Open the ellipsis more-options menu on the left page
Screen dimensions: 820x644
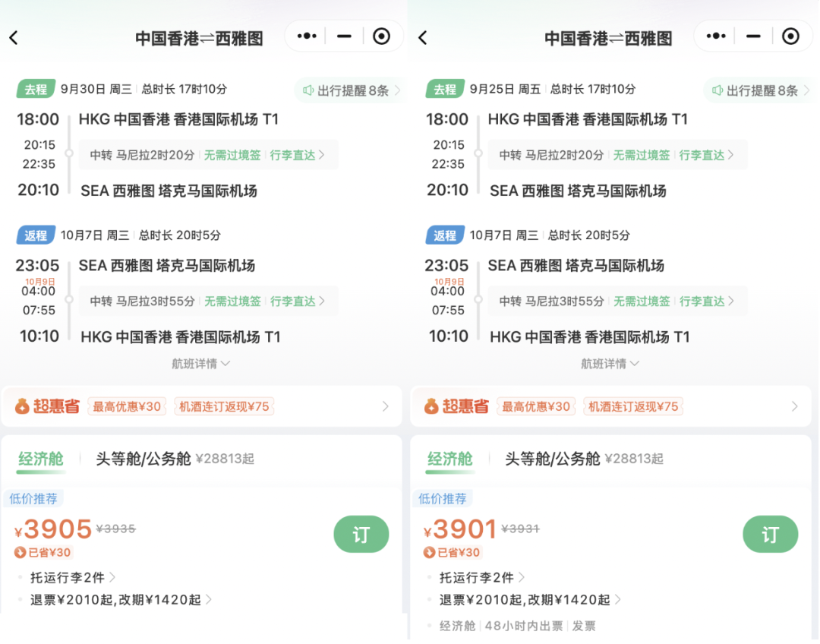click(x=305, y=36)
